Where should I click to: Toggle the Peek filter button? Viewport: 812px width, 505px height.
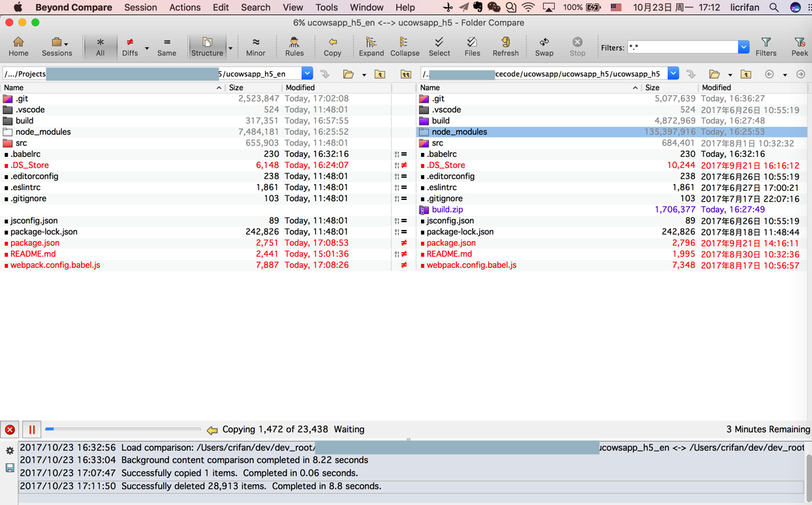[x=800, y=46]
